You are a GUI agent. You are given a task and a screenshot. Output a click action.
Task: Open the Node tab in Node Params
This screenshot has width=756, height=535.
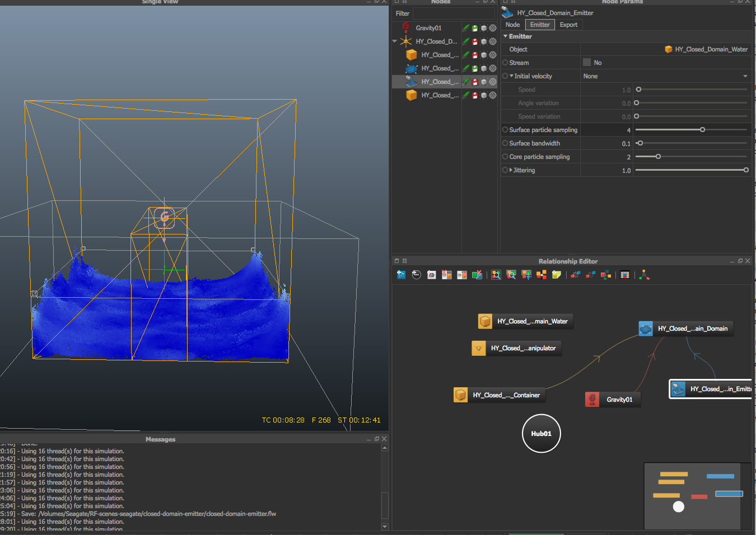512,25
